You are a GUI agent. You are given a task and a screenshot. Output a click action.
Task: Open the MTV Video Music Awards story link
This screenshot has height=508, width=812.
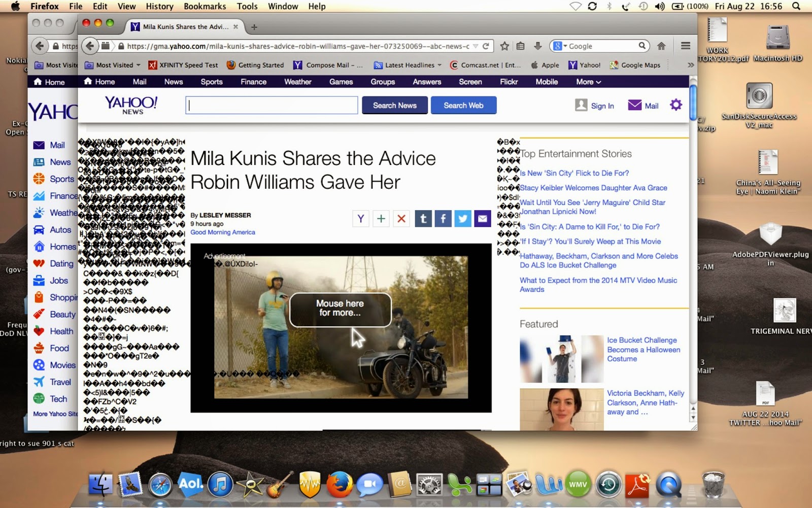pyautogui.click(x=598, y=285)
